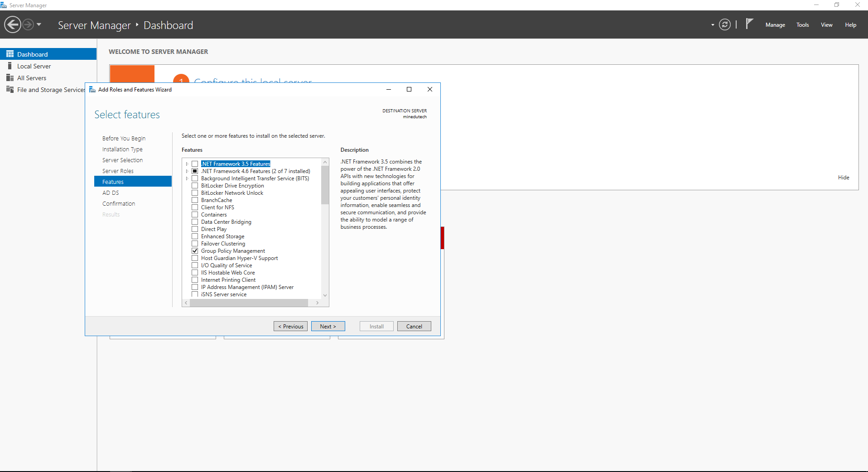Screen dimensions: 868x472
Task: Uncheck Group Policy Management feature
Action: pos(195,251)
